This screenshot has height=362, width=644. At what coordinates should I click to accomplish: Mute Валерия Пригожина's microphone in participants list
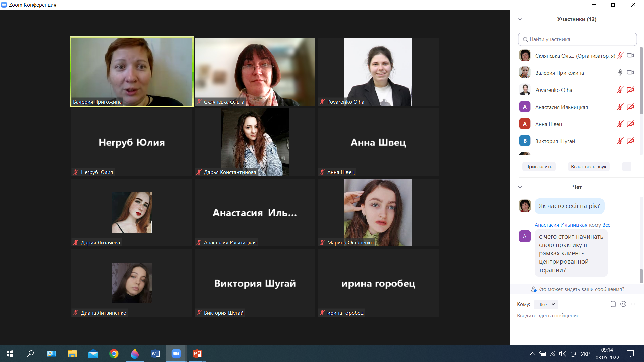[620, 73]
